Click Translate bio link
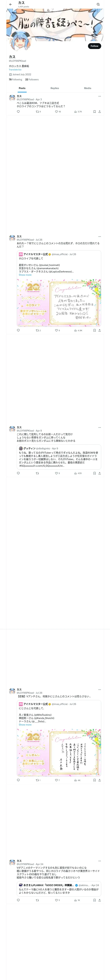The width and height of the screenshot is (110, 980). pos(15,70)
